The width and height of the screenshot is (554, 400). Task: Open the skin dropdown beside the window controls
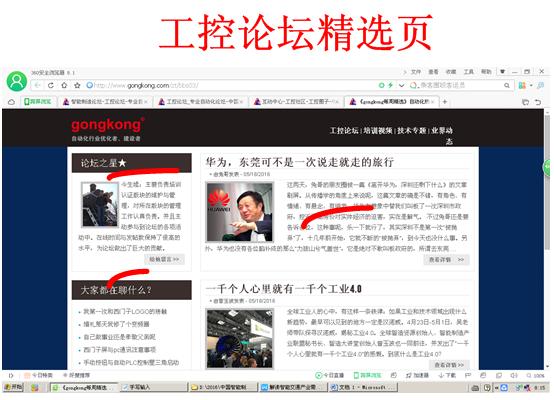tap(502, 71)
